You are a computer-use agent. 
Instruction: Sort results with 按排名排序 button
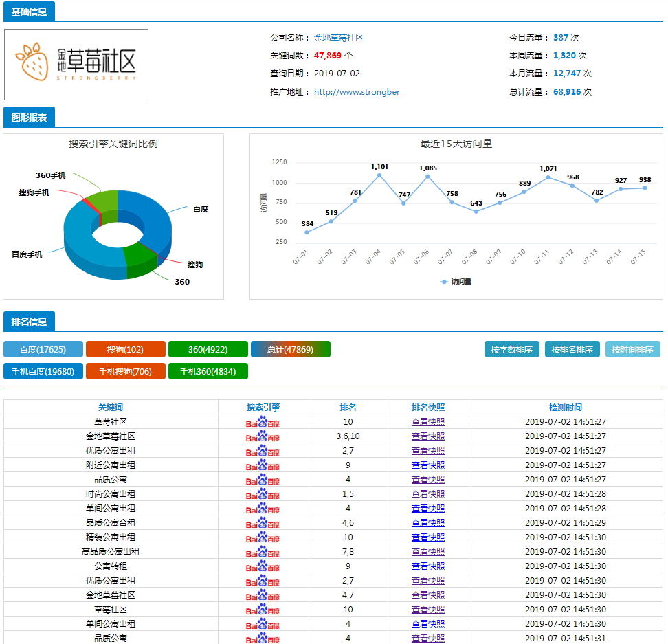click(572, 349)
